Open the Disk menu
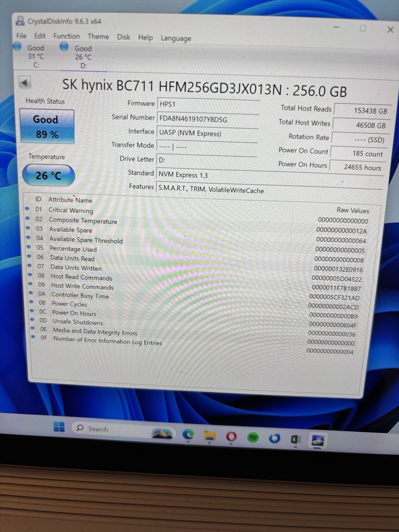 124,37
